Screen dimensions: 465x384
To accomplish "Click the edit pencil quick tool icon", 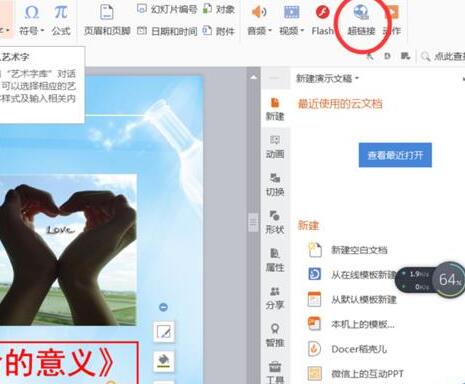I will point(164,332).
